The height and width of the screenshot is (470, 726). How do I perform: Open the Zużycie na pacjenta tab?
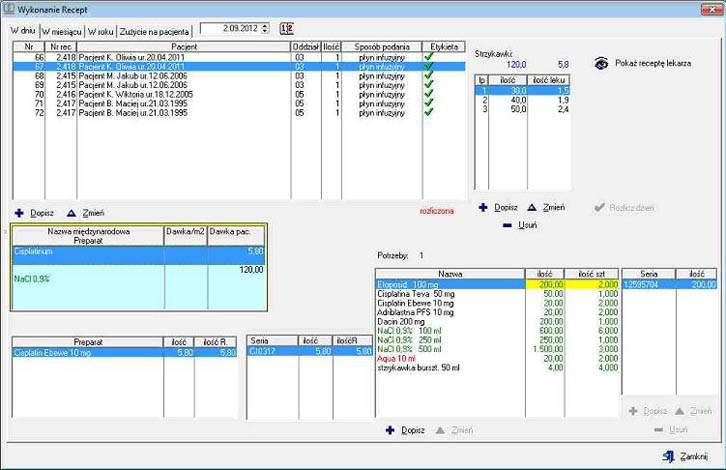coord(155,31)
